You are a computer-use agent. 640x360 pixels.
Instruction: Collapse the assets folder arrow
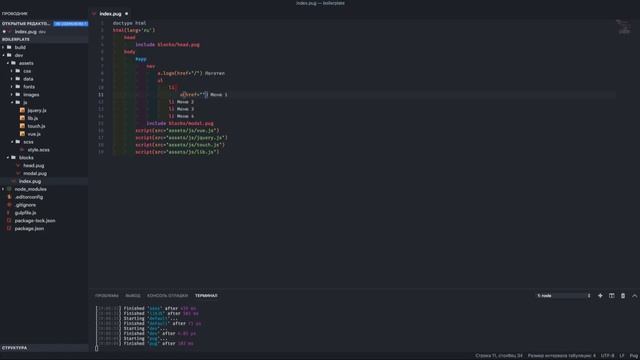[x=8, y=63]
